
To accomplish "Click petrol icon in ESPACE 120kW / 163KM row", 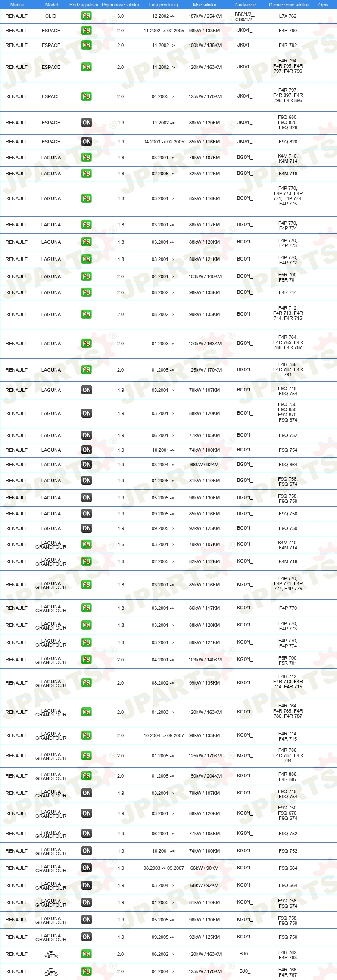I will 87,67.
